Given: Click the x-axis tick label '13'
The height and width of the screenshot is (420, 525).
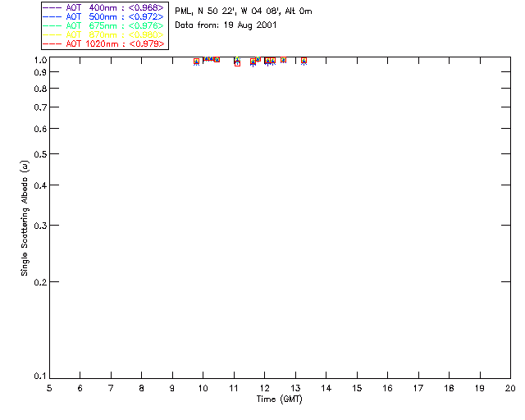Looking at the screenshot, I should click(295, 388).
